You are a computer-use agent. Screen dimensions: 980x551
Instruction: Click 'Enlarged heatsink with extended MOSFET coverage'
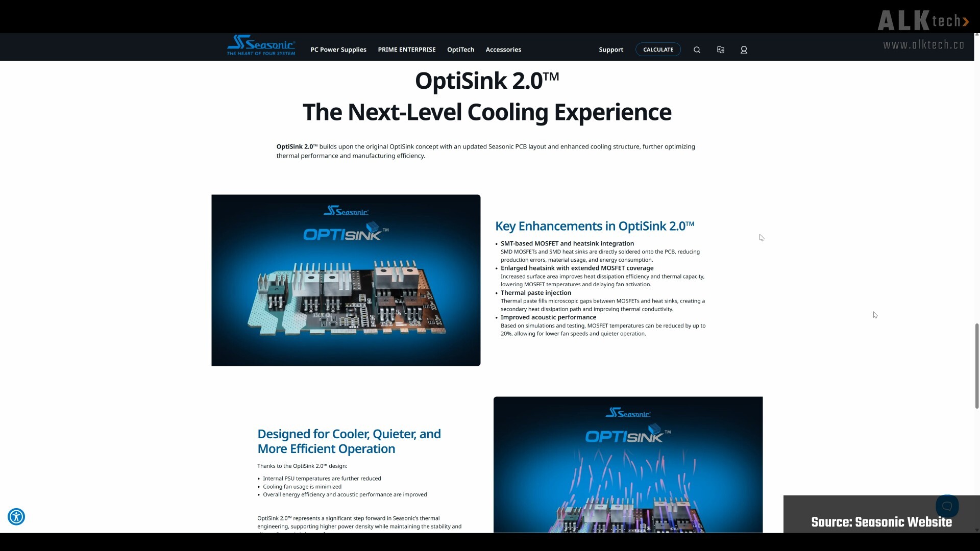click(577, 268)
